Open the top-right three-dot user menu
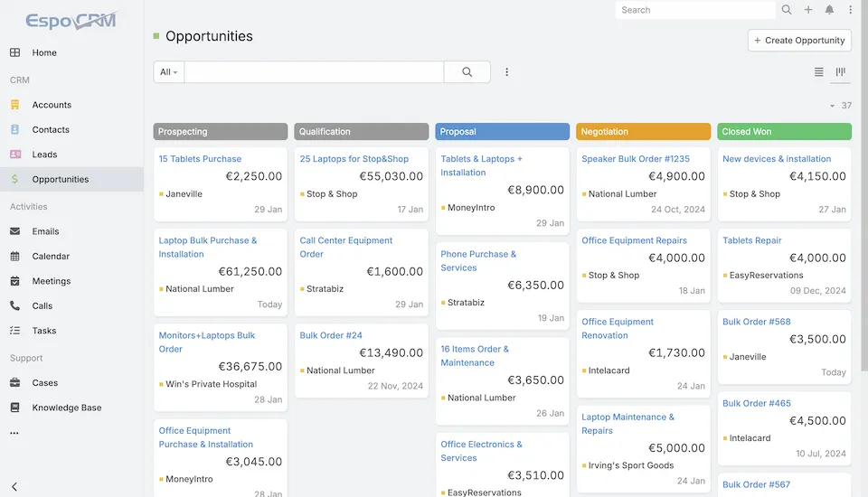The height and width of the screenshot is (497, 868). (x=851, y=10)
